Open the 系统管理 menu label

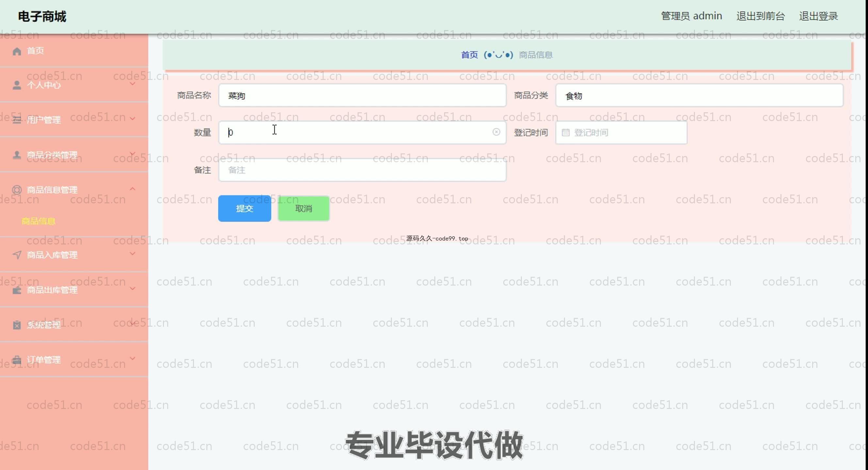[x=44, y=325]
